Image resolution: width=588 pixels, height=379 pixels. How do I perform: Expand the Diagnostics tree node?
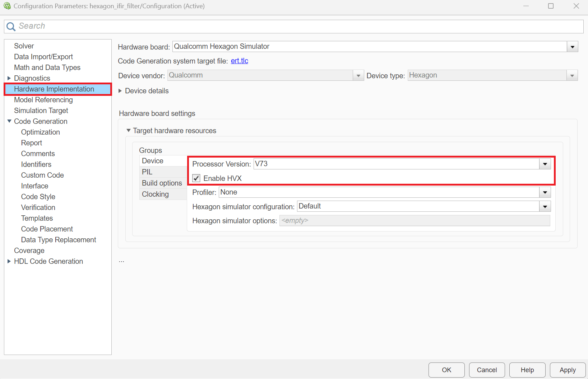coord(9,78)
